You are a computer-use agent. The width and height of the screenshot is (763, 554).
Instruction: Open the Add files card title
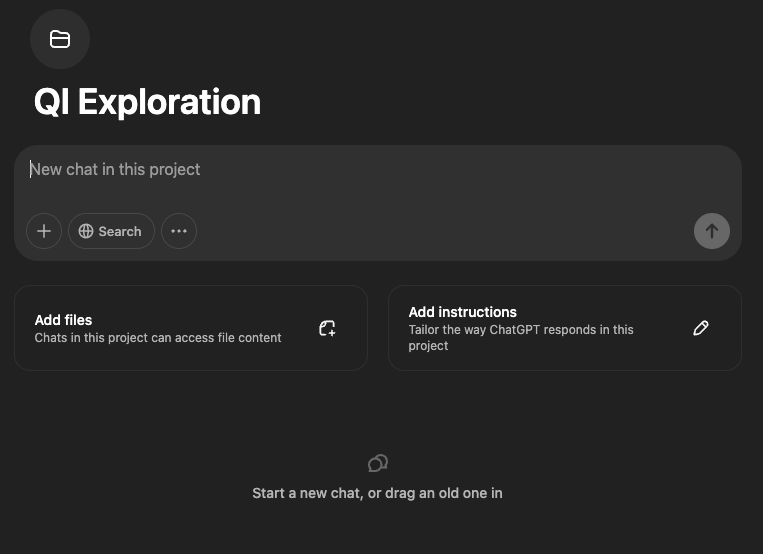pos(63,320)
